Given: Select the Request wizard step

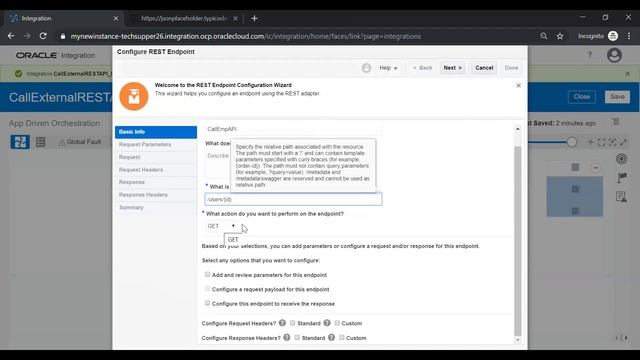Looking at the screenshot, I should pyautogui.click(x=156, y=157).
